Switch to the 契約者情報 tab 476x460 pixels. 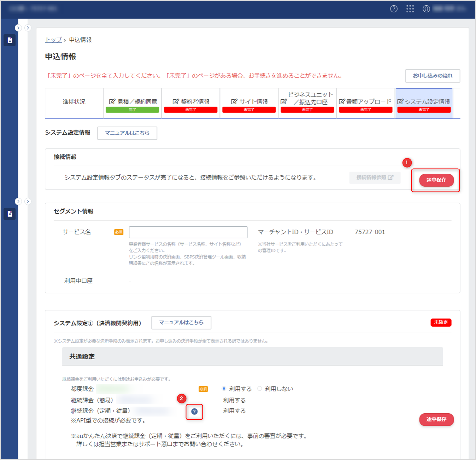191,103
